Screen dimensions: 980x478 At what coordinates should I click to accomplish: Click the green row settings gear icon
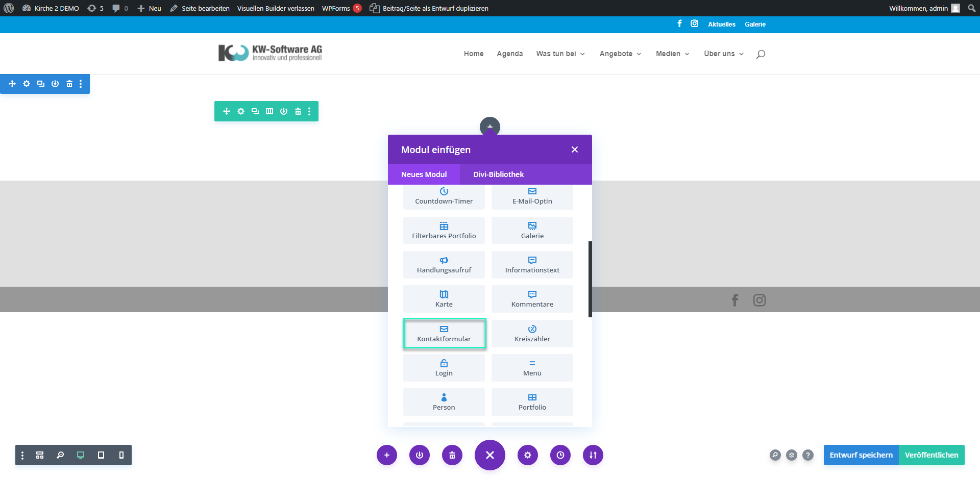click(x=241, y=111)
